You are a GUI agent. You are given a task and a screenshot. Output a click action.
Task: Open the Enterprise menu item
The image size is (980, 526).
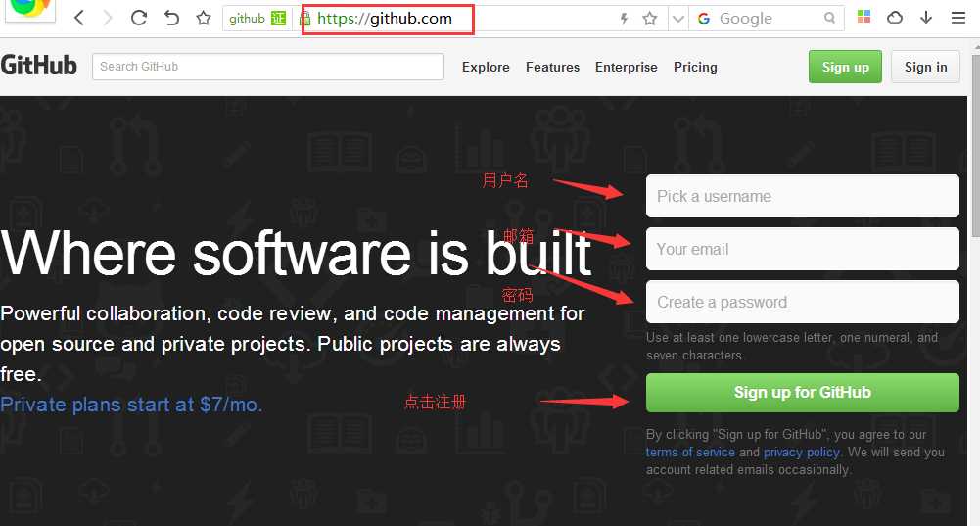(x=627, y=67)
